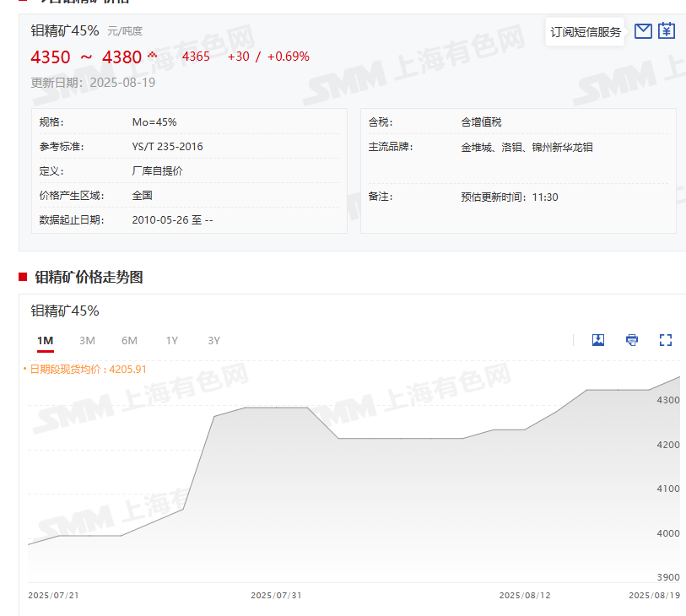Click the 2025/07/31 date axis label
Viewport: 686px width, 616px height.
pyautogui.click(x=276, y=595)
